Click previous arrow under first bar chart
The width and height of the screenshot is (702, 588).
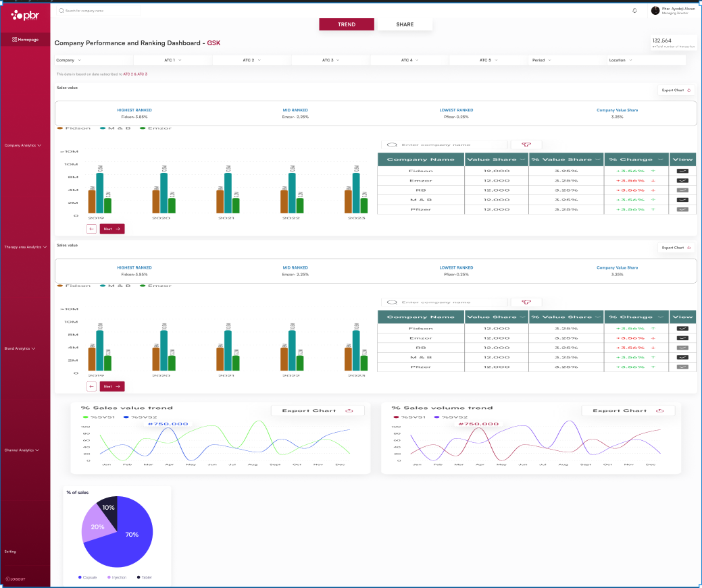click(92, 229)
